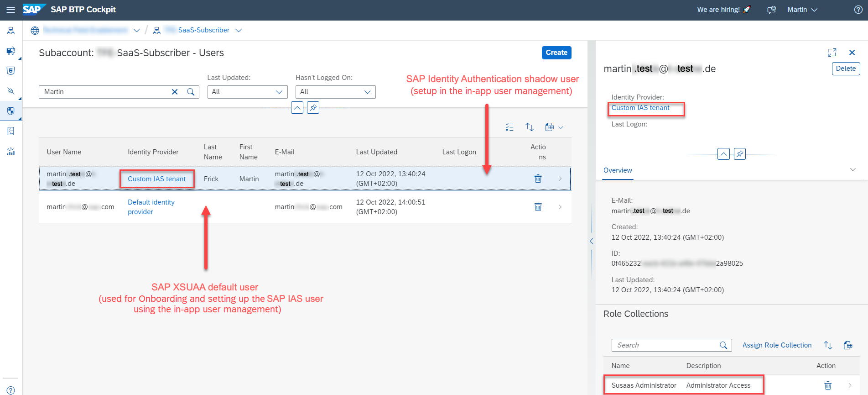Open the HTML5 shield icon in sidebar
Viewport: 868px width, 395px height.
coord(11,71)
